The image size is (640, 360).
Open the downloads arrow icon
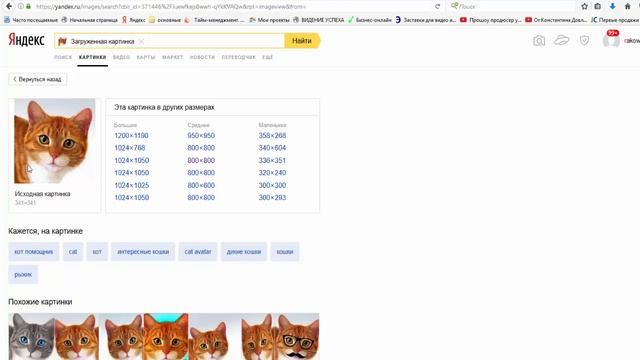coord(612,7)
